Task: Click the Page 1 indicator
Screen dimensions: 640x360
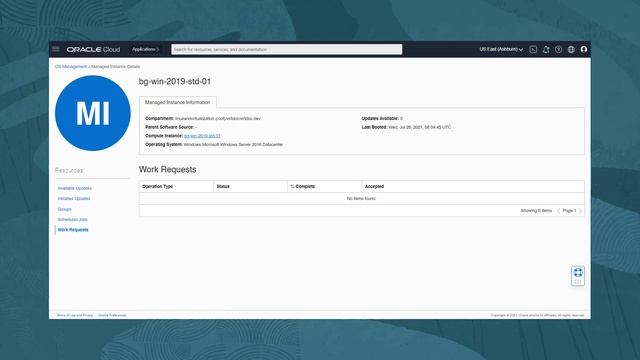Action: 569,211
